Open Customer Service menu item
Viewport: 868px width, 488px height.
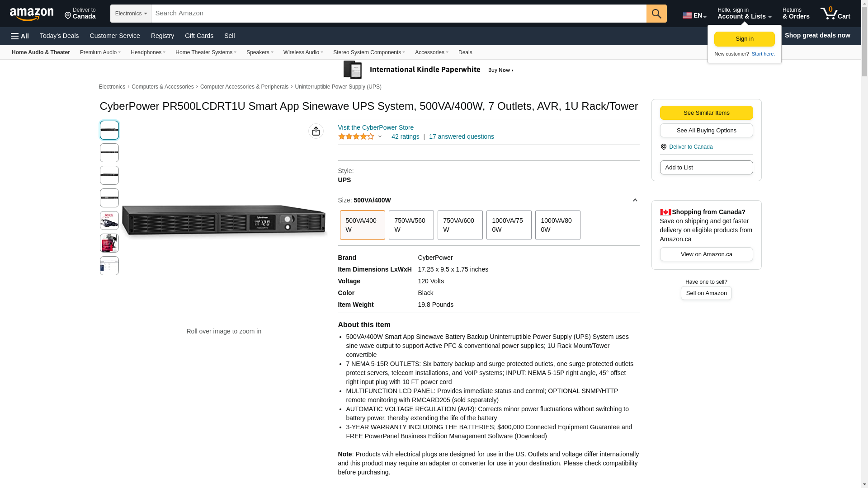(115, 36)
